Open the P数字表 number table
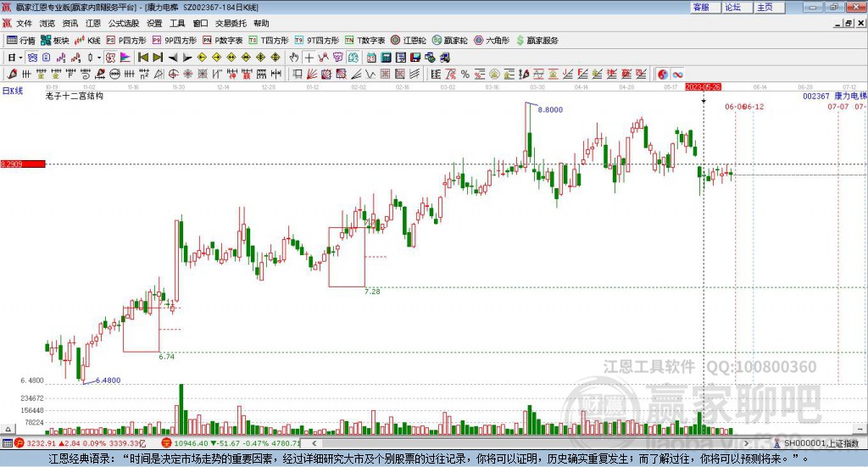This screenshot has width=868, height=467. [x=223, y=41]
